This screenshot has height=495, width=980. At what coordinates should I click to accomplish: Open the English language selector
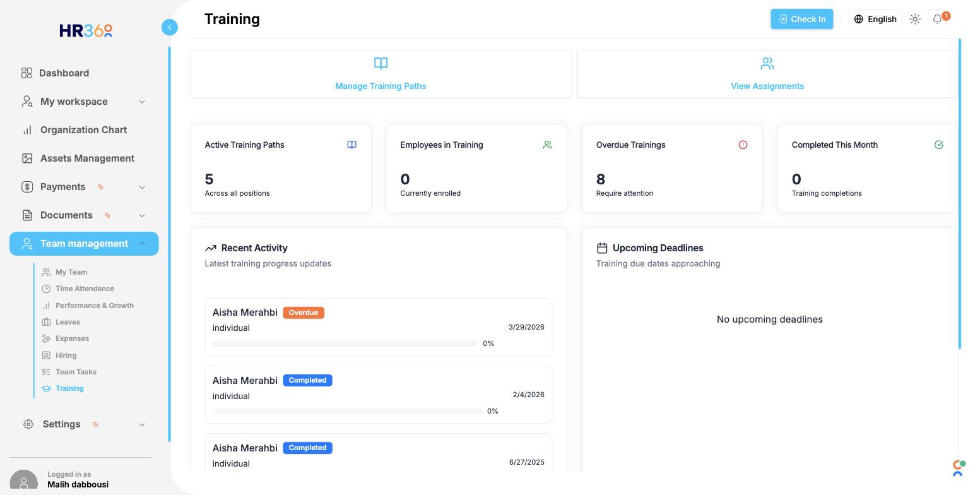tap(875, 19)
